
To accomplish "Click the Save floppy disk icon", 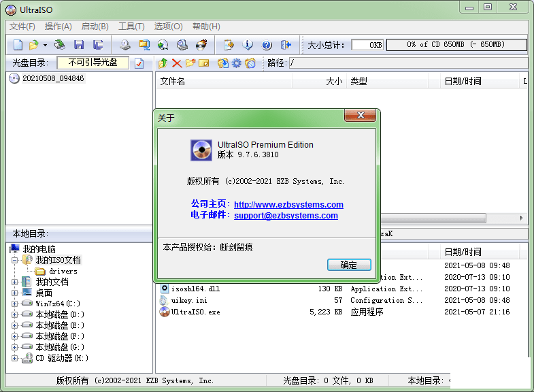I will pyautogui.click(x=79, y=45).
